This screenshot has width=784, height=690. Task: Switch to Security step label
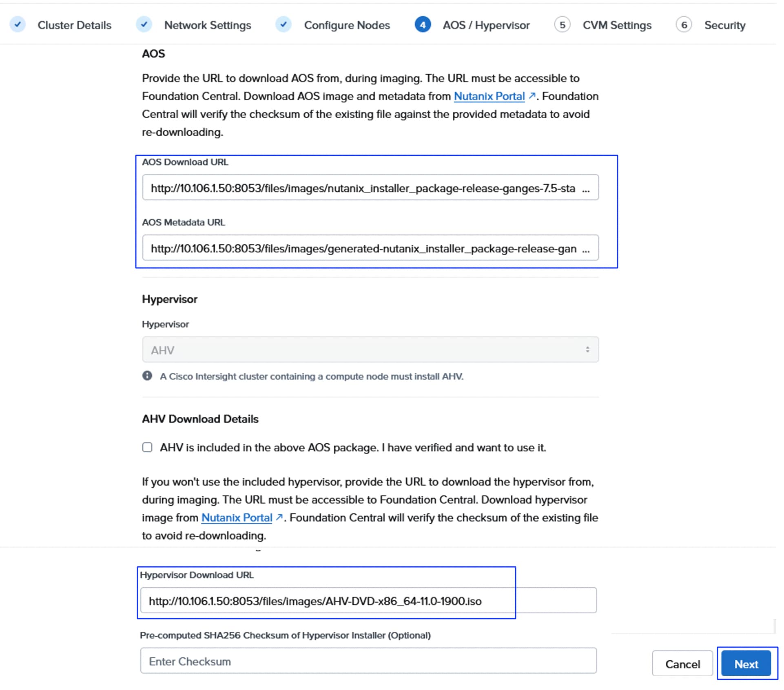(x=724, y=25)
